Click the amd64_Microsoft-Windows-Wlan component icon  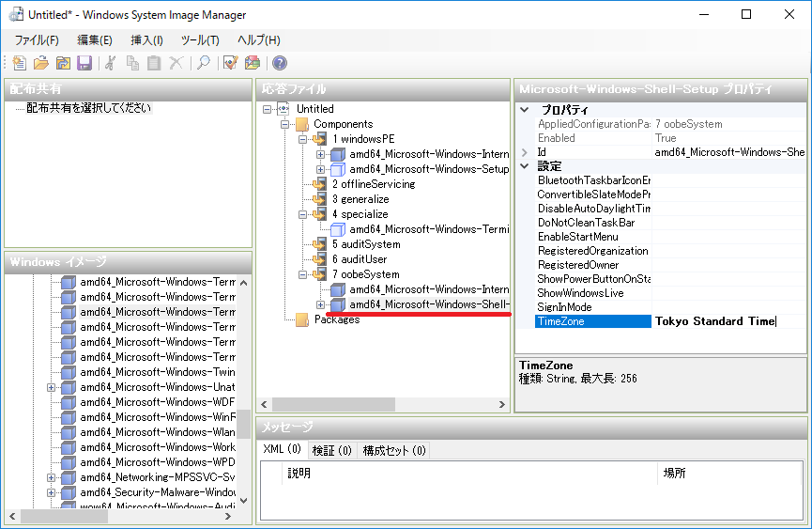pyautogui.click(x=69, y=432)
